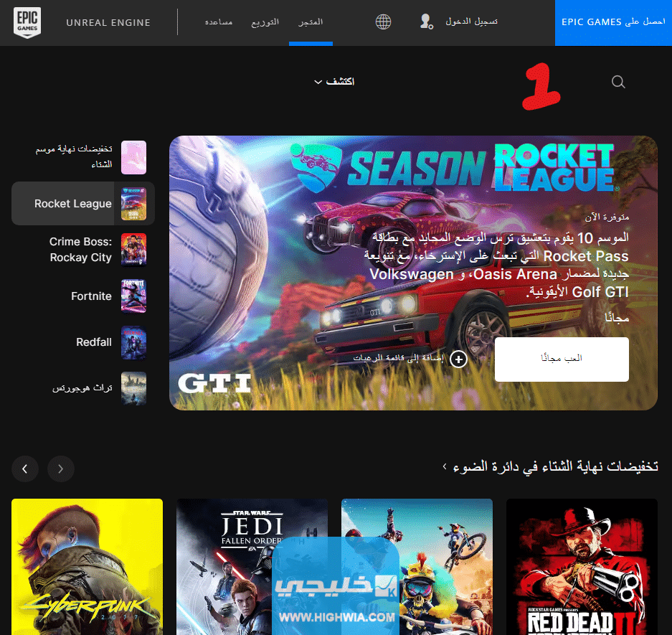
Task: Open the Red Dead Redemption II card
Action: (582, 566)
